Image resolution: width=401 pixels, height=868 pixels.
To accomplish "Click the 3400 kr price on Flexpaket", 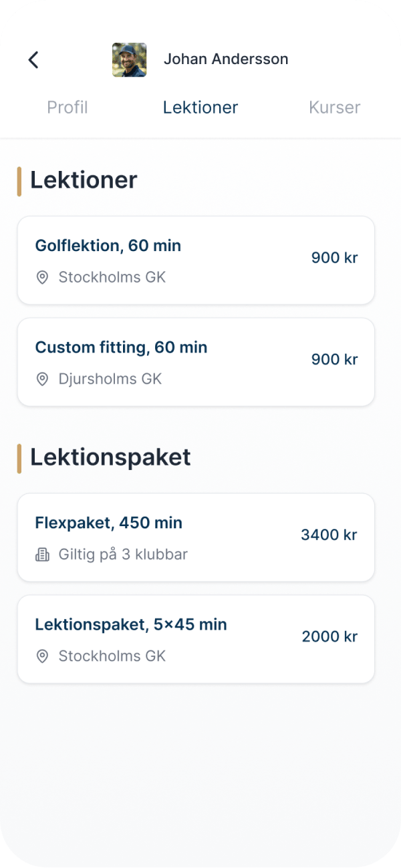I will pyautogui.click(x=328, y=535).
